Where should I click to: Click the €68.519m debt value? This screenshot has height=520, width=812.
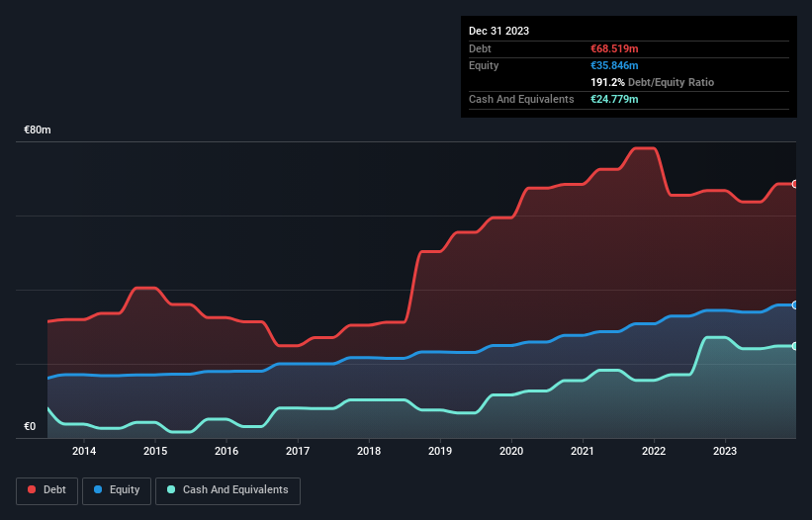coord(614,48)
